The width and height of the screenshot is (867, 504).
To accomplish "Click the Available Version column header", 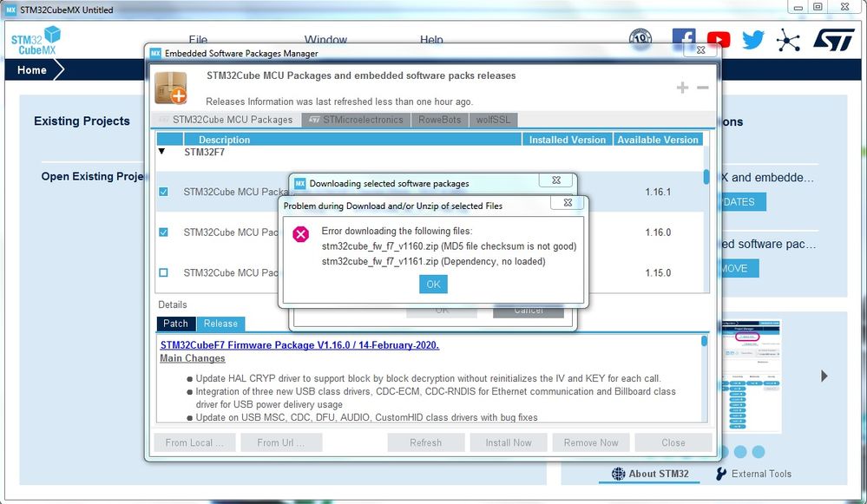I will pyautogui.click(x=658, y=140).
